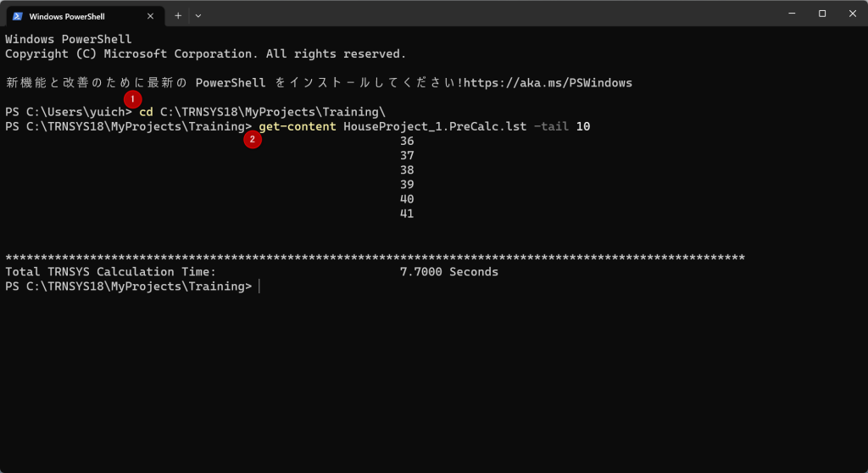
Task: Open the new-tab profile dropdown chevron
Action: [198, 16]
